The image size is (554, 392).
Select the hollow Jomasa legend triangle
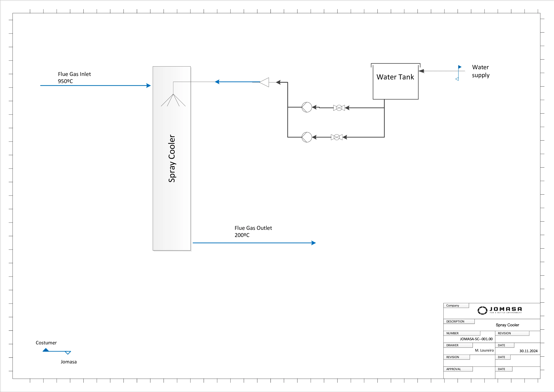point(68,353)
